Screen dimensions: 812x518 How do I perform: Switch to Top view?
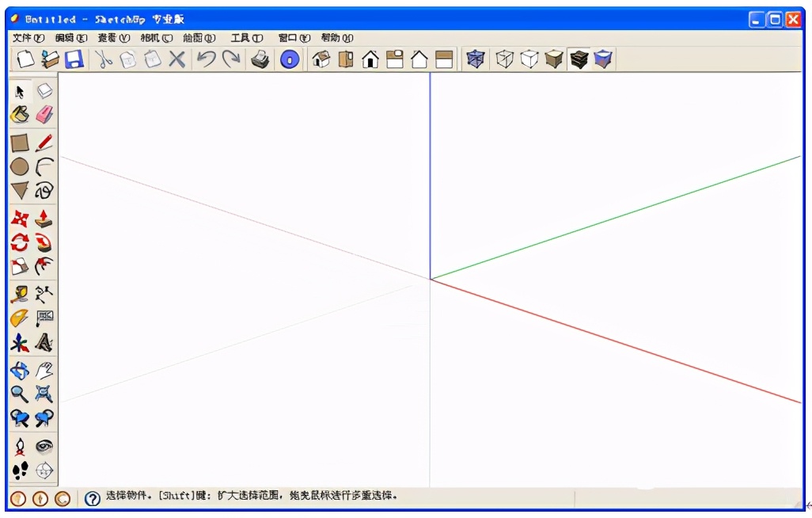pyautogui.click(x=345, y=59)
